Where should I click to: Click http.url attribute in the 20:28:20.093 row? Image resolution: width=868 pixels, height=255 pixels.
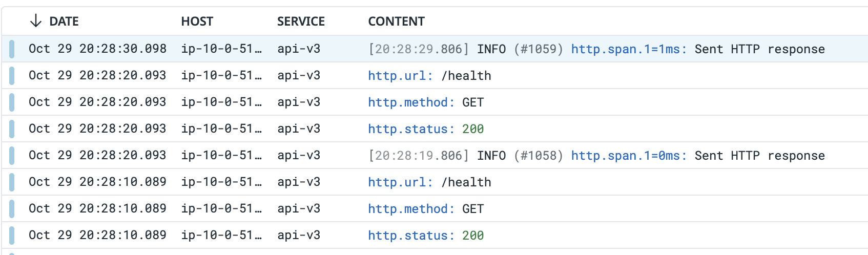pos(400,76)
